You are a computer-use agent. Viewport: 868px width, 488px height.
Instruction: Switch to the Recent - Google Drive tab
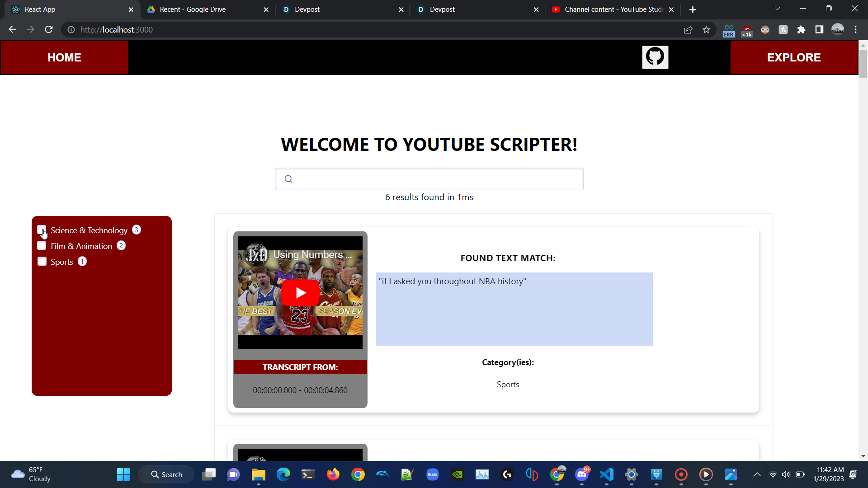tap(193, 9)
